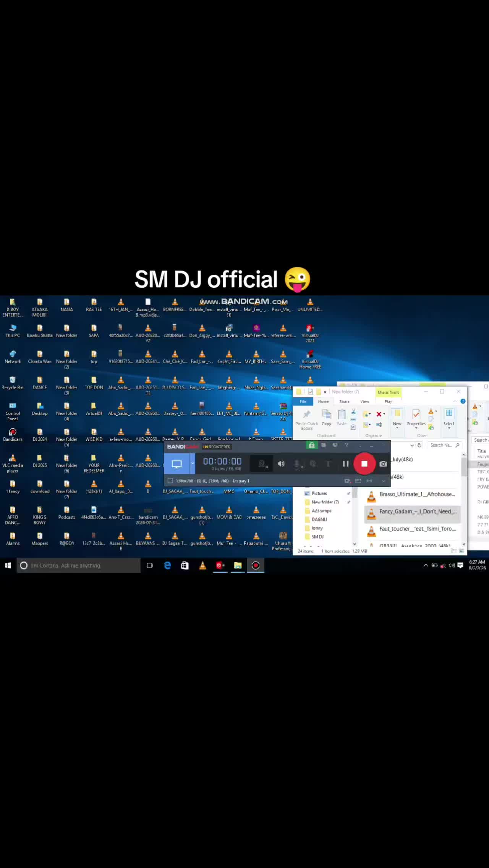Screen dimensions: 489x868
Task: Select the DAGNLI folder in navigation pane
Action: [x=316, y=519]
